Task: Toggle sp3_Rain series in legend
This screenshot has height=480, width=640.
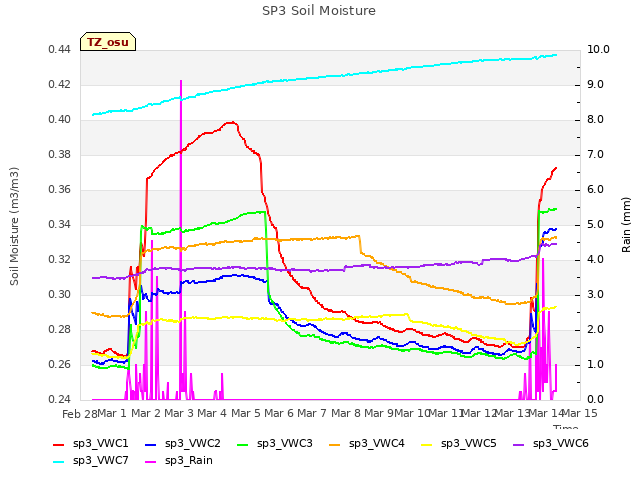Action: click(x=179, y=461)
